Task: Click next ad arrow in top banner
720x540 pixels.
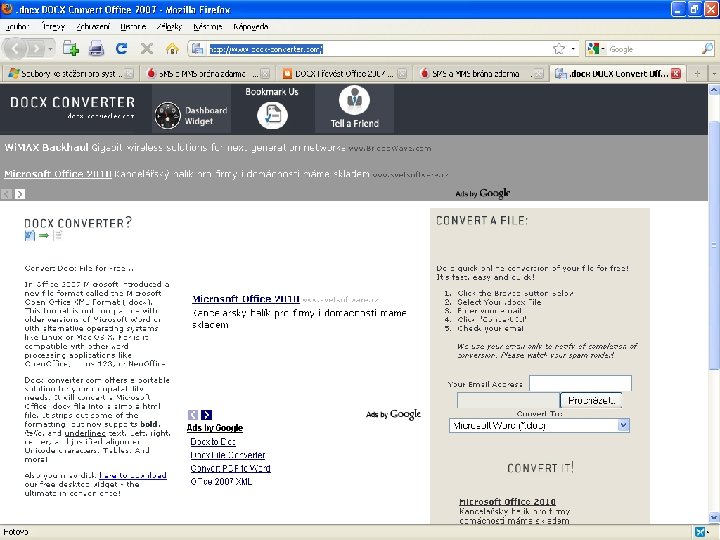Action: coord(20,194)
